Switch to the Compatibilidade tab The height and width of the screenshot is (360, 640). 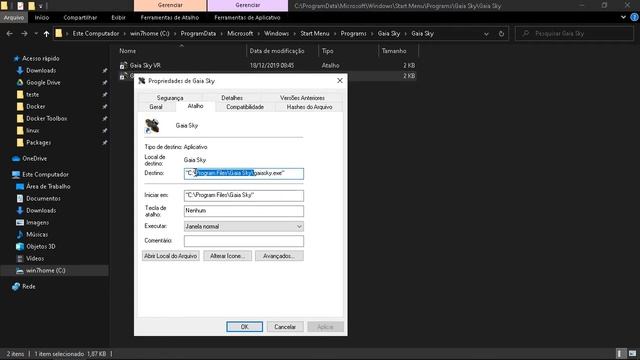pyautogui.click(x=245, y=107)
